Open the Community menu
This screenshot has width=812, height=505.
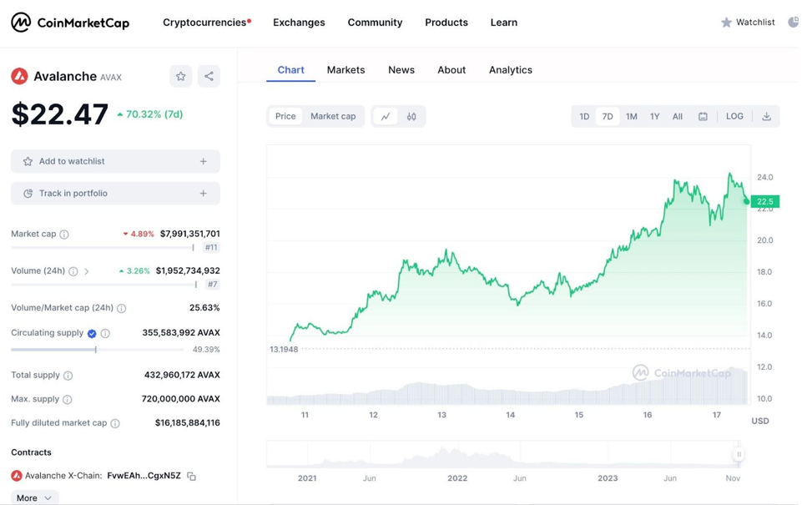pos(375,23)
